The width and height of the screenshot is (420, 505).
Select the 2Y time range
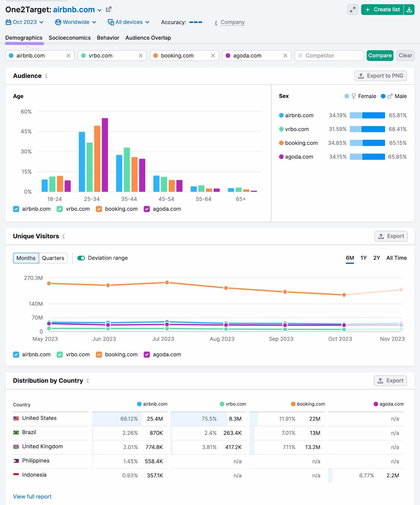click(376, 258)
